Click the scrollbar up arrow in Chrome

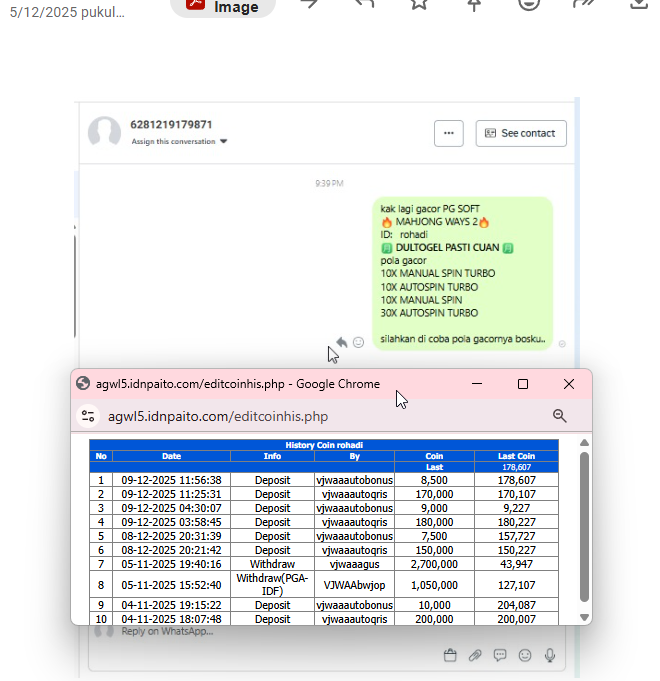coord(584,443)
